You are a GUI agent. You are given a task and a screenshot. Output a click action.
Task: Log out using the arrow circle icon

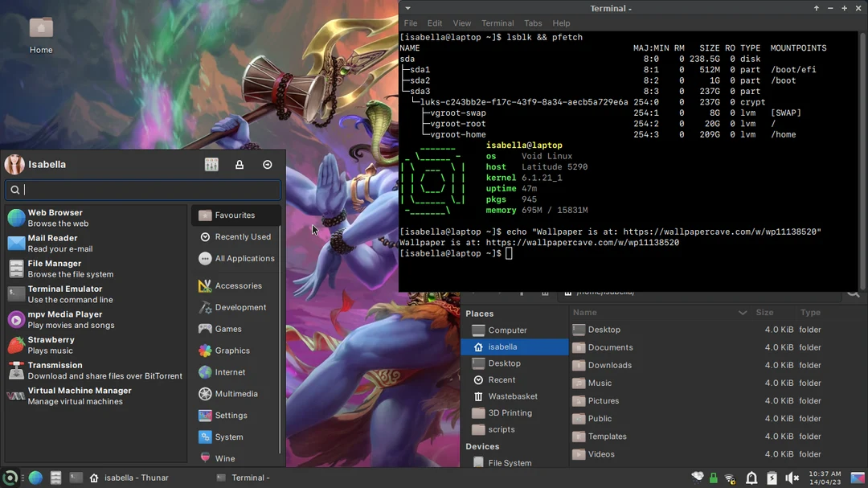(x=268, y=164)
